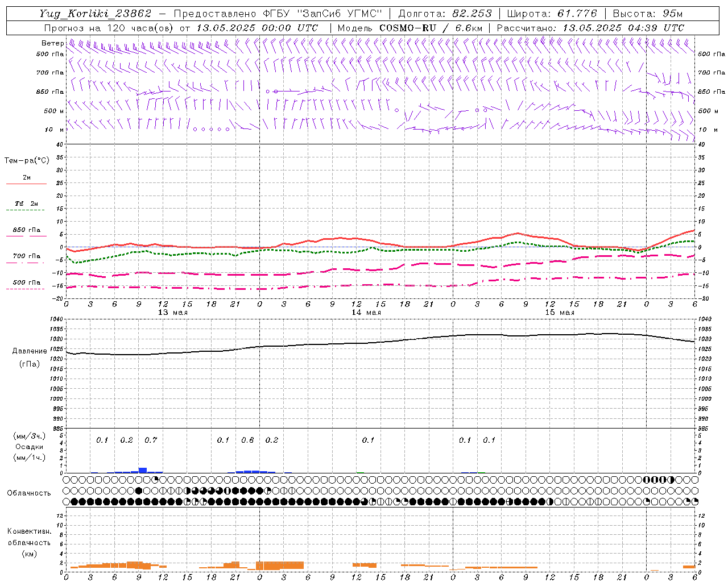The image size is (728, 582).
Task: Select the latitude value "Широта: 61.776"
Action: 552,14
